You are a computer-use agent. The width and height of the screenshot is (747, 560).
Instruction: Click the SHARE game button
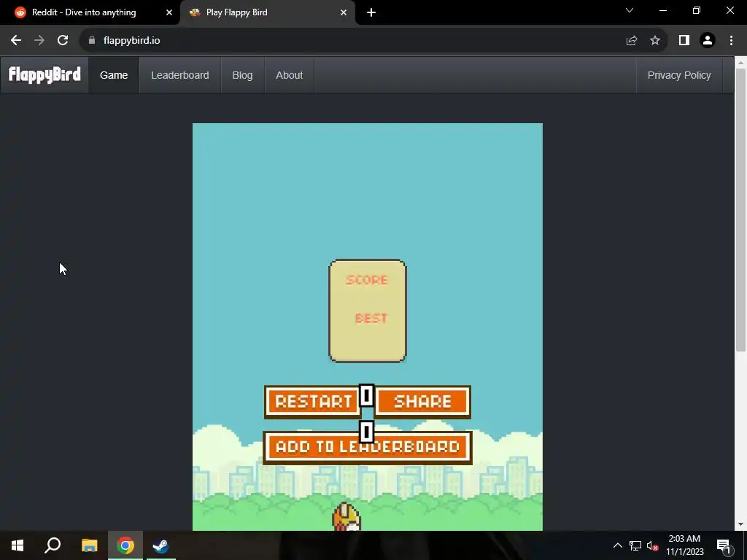point(423,402)
